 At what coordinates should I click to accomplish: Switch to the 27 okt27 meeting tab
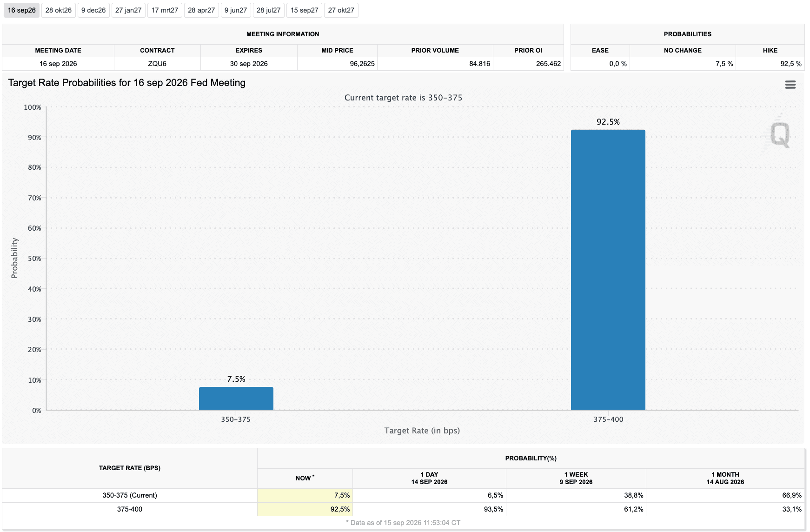pyautogui.click(x=341, y=10)
